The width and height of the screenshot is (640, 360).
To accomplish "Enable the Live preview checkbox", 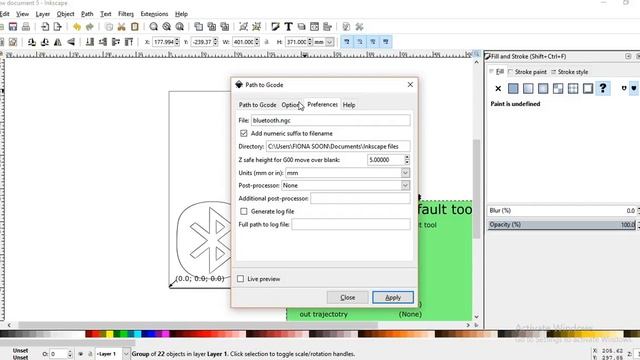I will coord(240,279).
